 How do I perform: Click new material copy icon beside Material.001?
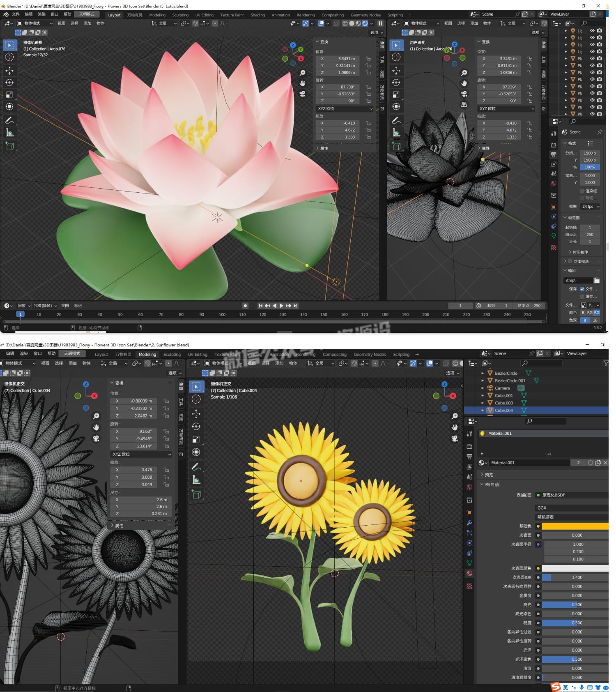point(598,463)
